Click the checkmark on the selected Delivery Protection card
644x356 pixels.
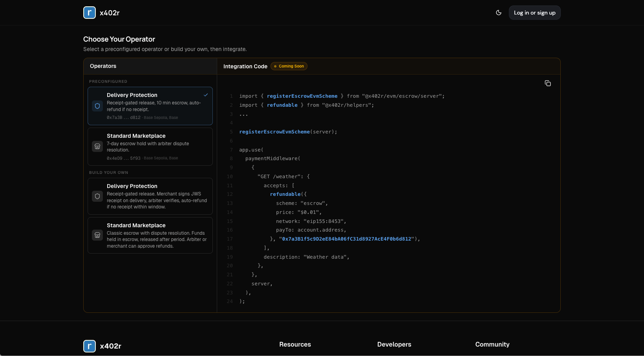click(206, 95)
